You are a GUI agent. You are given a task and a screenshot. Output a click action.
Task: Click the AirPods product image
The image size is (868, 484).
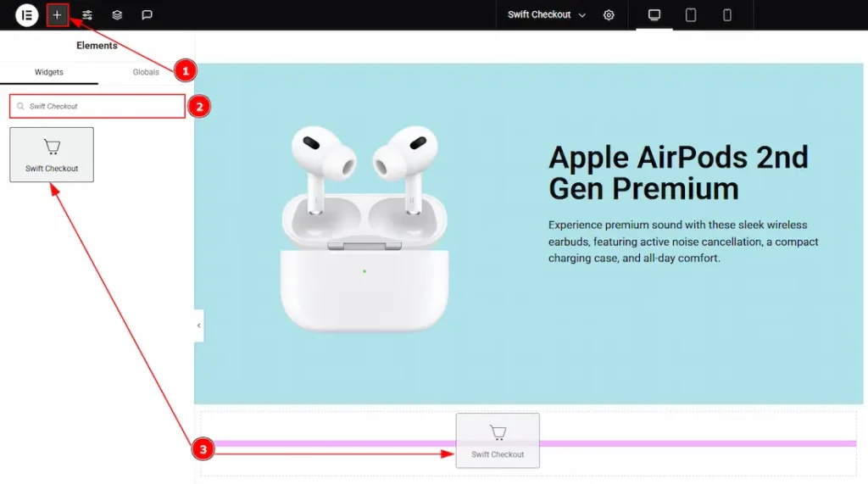(x=364, y=229)
